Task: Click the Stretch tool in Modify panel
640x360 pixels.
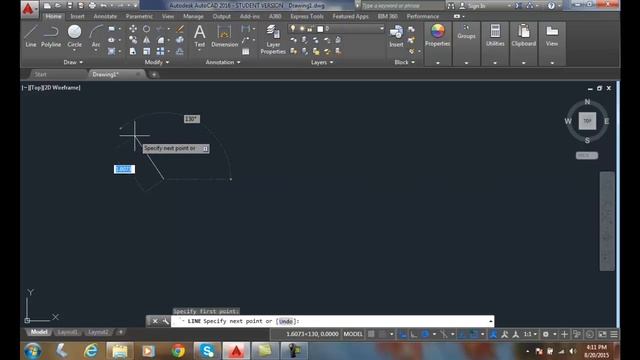Action: pyautogui.click(x=133, y=51)
